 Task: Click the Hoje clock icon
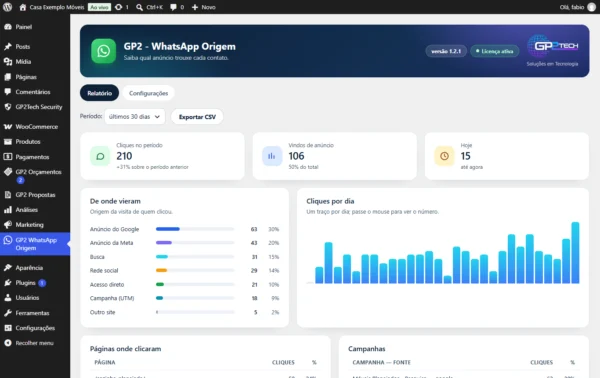click(x=444, y=156)
